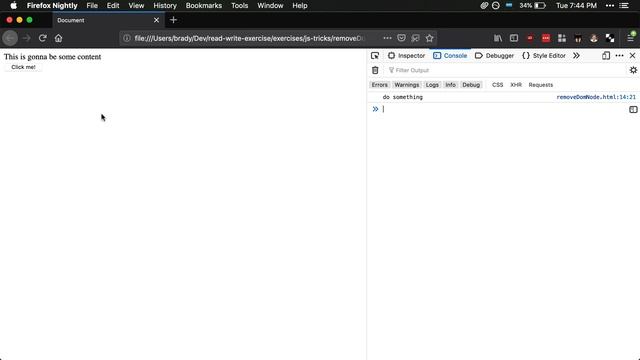Image resolution: width=640 pixels, height=360 pixels.
Task: Open the Tools menu
Action: click(239, 6)
